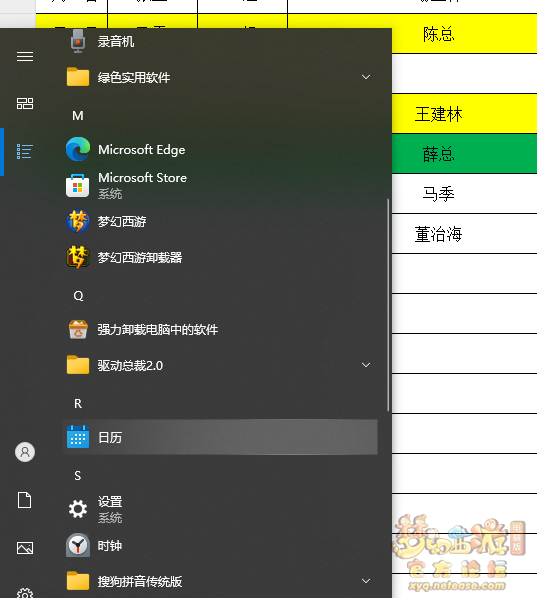This screenshot has height=598, width=537.
Task: Open the user account icon
Action: (25, 452)
